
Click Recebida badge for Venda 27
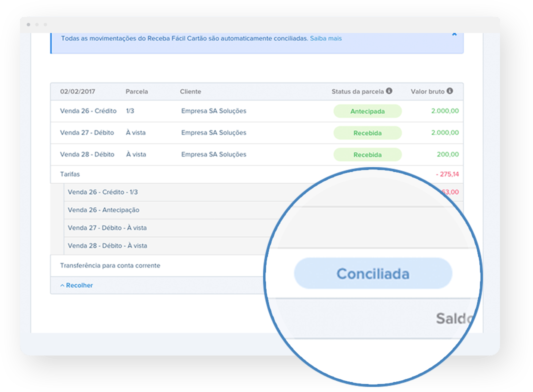(367, 133)
